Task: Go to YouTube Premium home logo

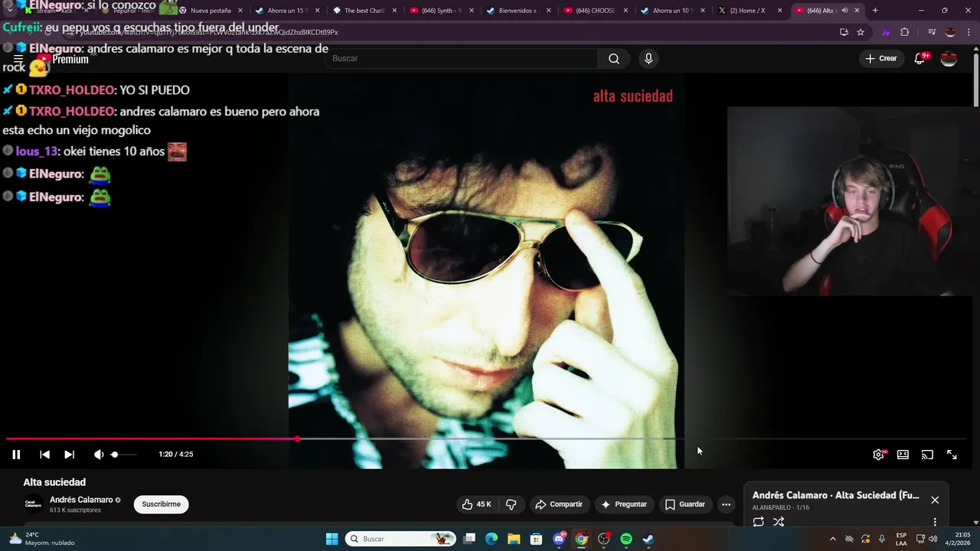Action: tap(64, 59)
